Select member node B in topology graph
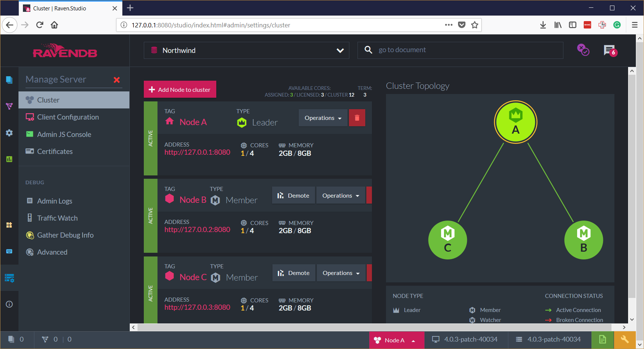This screenshot has width=644, height=349. coord(584,240)
